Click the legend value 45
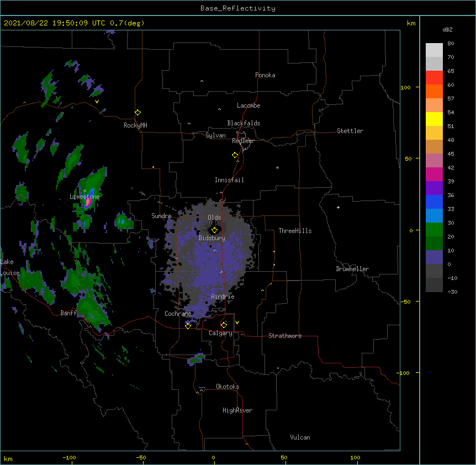476x465 pixels. click(451, 154)
